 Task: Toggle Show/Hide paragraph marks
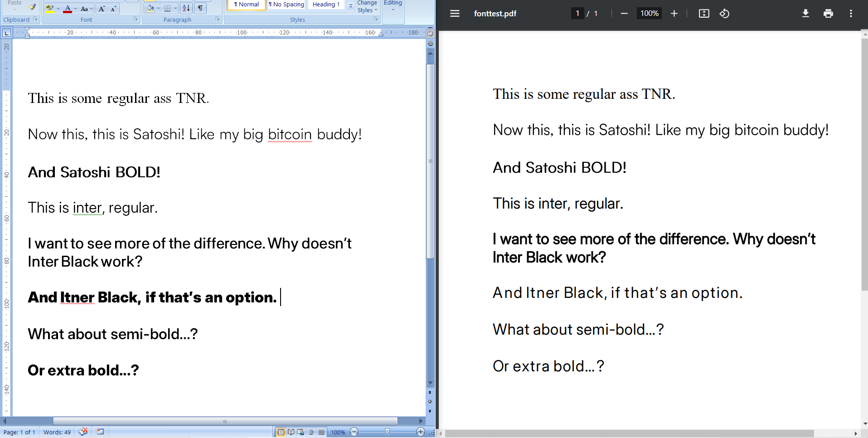pos(200,8)
